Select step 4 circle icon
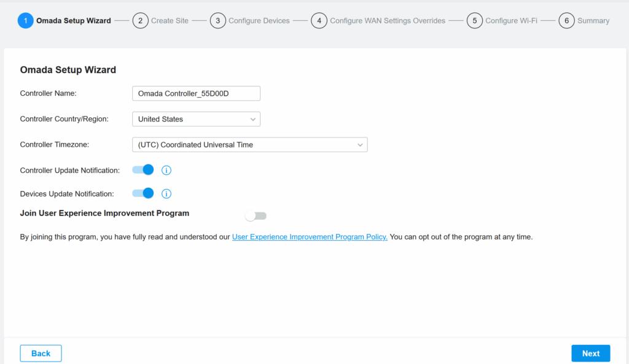629x364 pixels. tap(319, 20)
